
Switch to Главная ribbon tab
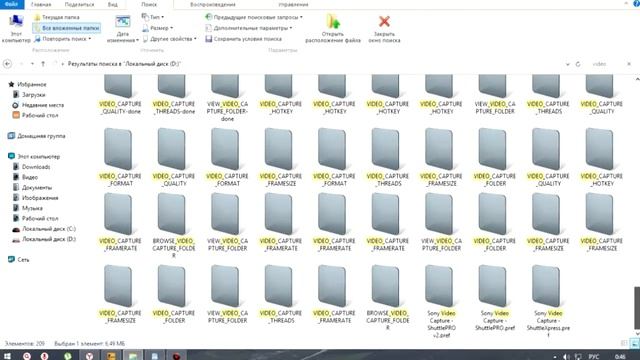(41, 4)
